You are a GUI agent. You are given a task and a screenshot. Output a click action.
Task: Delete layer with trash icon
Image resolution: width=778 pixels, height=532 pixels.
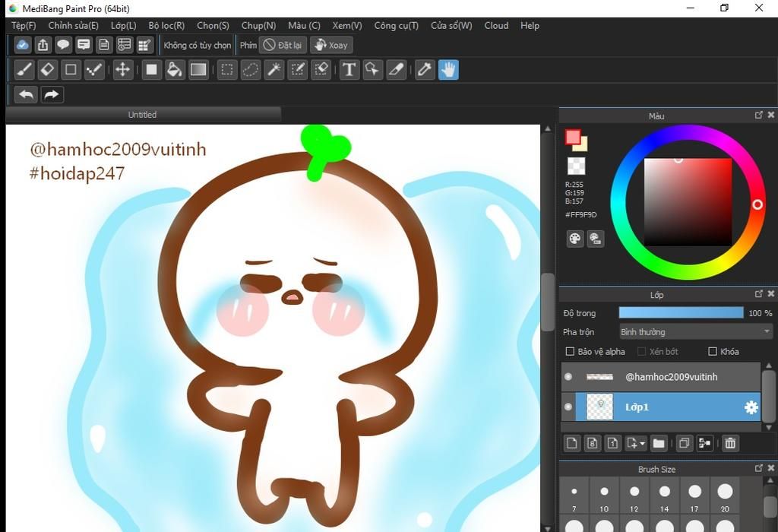pos(730,443)
